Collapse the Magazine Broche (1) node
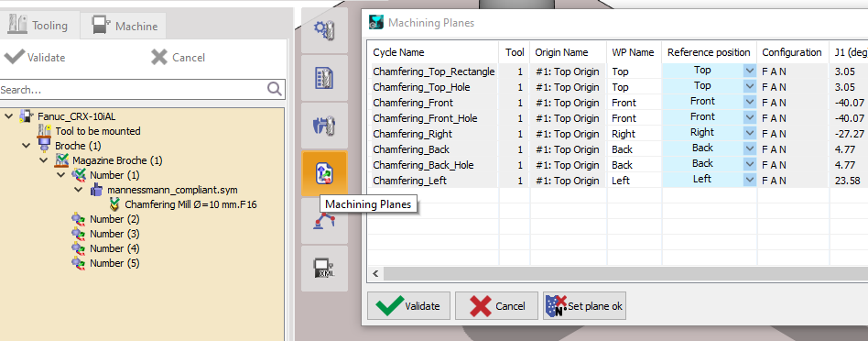868x341 pixels. (x=44, y=160)
